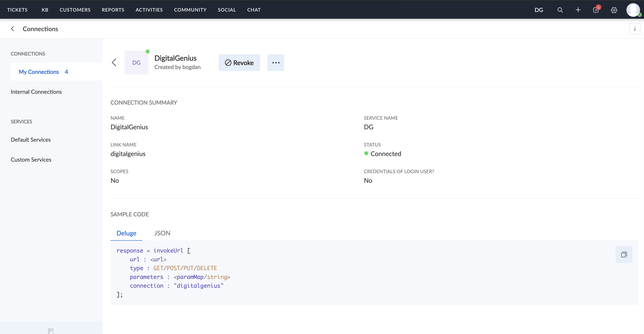Open the KB menu
This screenshot has width=644, height=334.
pyautogui.click(x=45, y=10)
